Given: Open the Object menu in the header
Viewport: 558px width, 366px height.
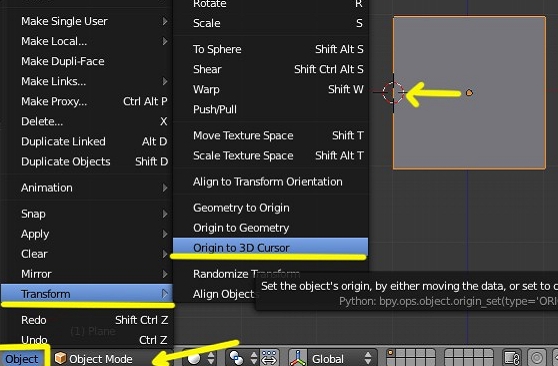Looking at the screenshot, I should 22,358.
